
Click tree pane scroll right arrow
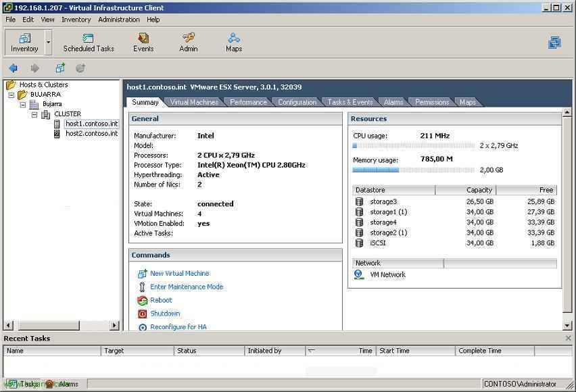[115, 325]
